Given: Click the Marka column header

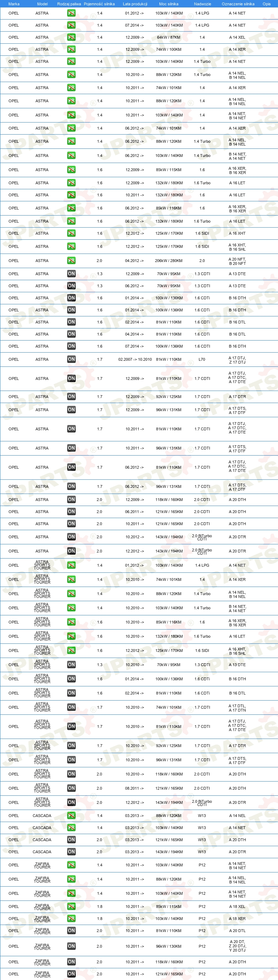Looking at the screenshot, I should tap(14, 4).
